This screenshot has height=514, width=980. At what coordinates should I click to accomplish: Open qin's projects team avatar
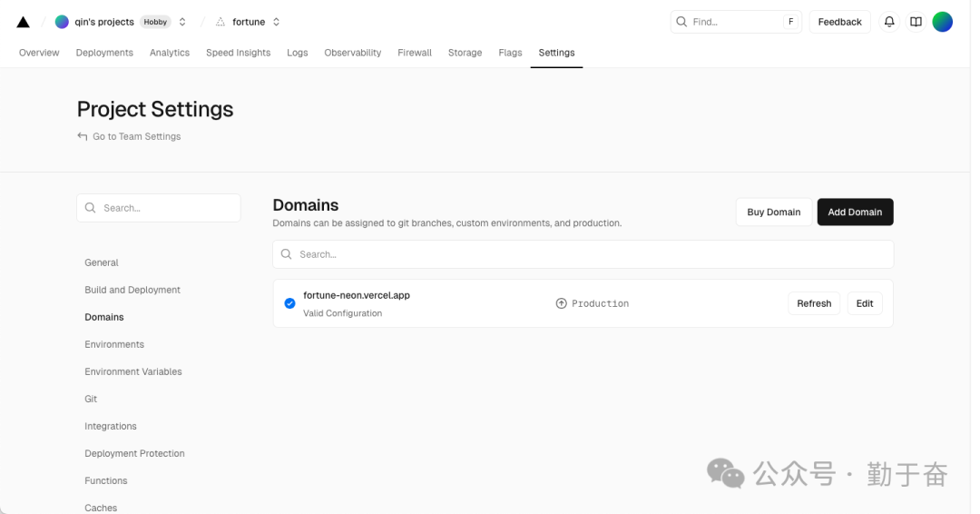click(x=62, y=22)
